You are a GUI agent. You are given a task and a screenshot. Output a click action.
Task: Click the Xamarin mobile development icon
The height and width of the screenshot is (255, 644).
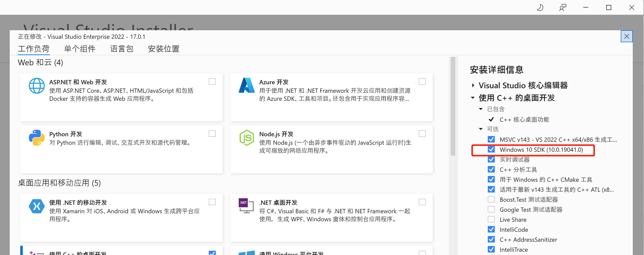click(x=37, y=206)
